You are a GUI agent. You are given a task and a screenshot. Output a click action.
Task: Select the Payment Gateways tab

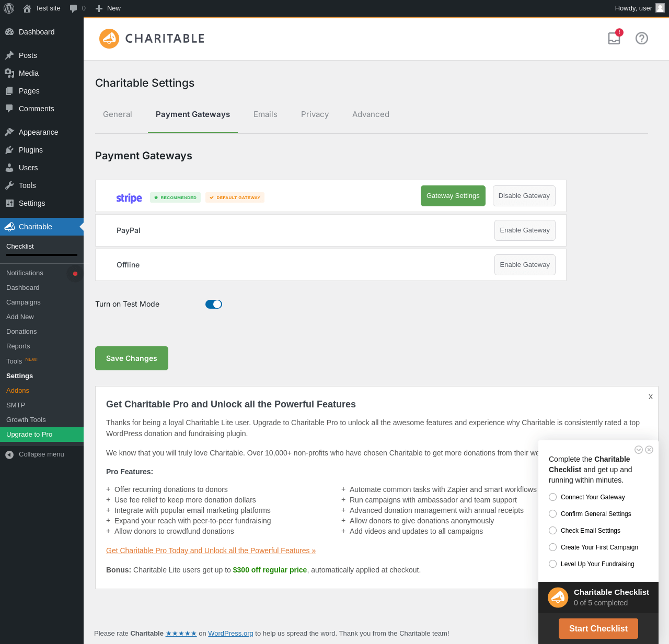click(193, 114)
